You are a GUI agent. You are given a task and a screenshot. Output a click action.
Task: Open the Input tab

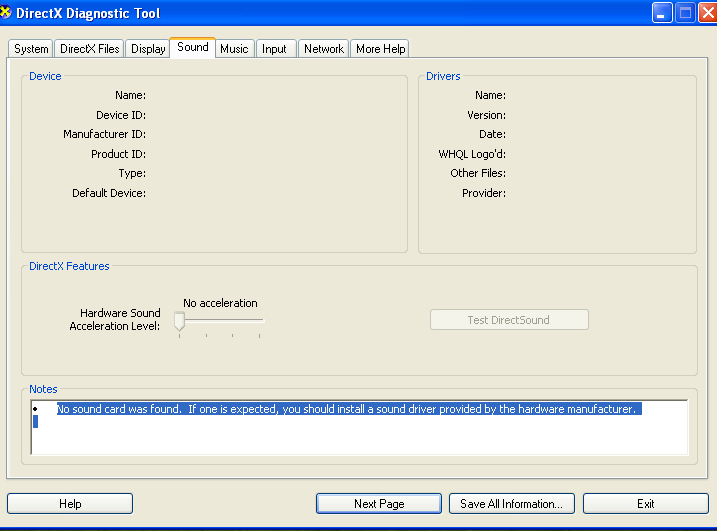pyautogui.click(x=274, y=48)
